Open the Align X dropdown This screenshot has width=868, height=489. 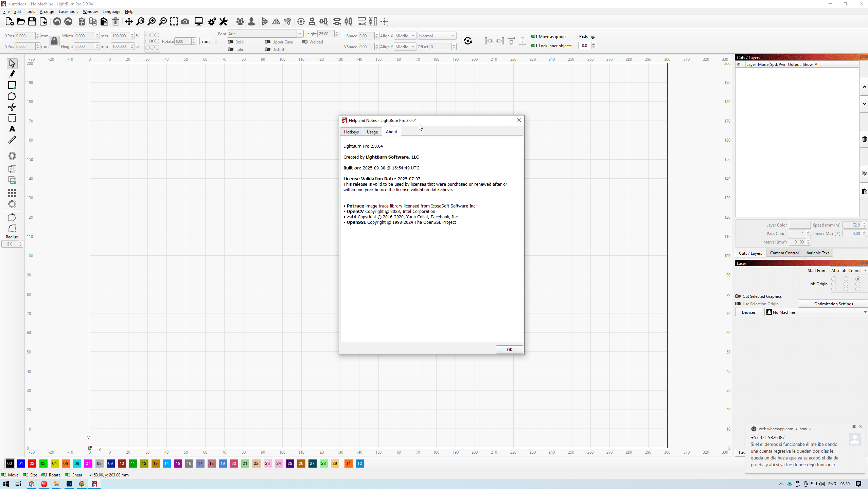click(405, 36)
